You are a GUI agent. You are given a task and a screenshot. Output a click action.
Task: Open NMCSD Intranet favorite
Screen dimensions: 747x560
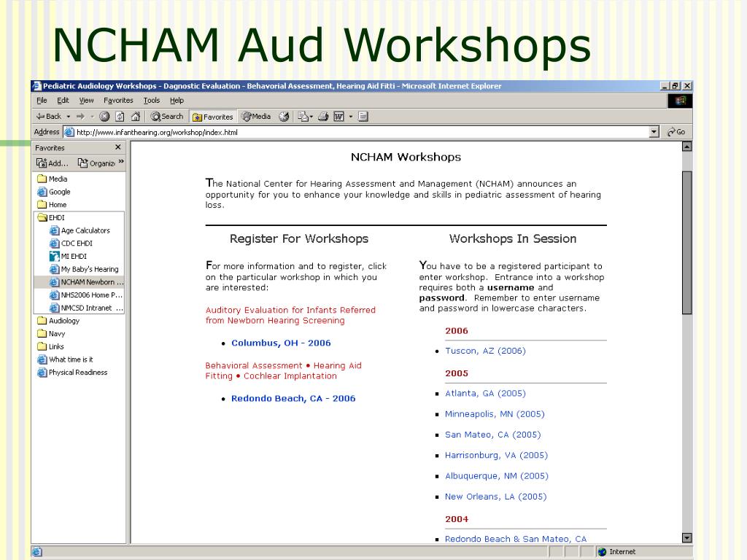tap(86, 308)
